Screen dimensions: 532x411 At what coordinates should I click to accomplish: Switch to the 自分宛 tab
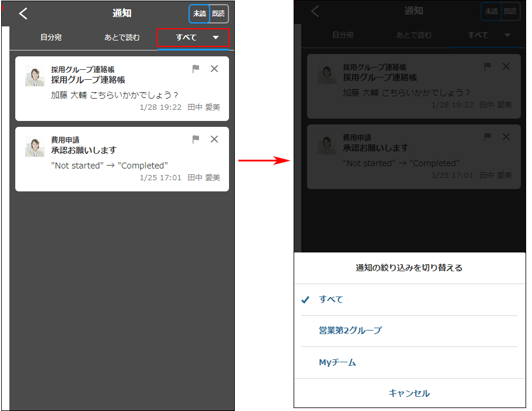[x=51, y=36]
